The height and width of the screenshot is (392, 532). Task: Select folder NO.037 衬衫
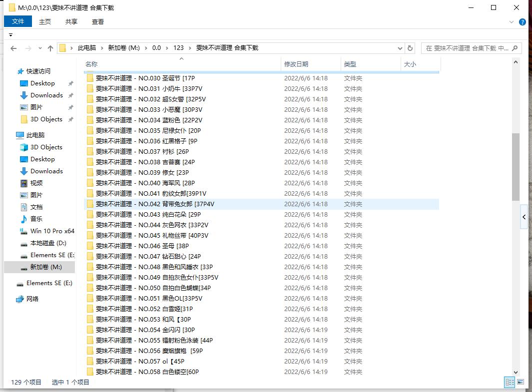coord(261,152)
